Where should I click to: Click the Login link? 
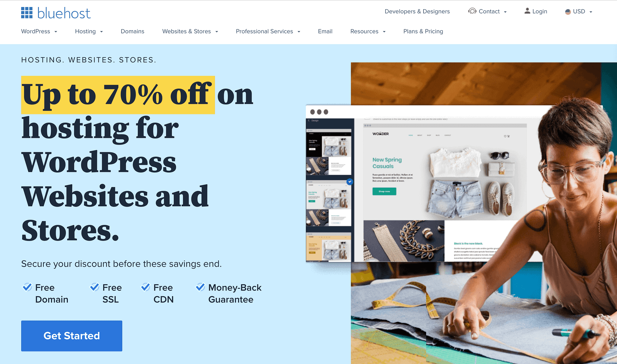[x=539, y=12]
